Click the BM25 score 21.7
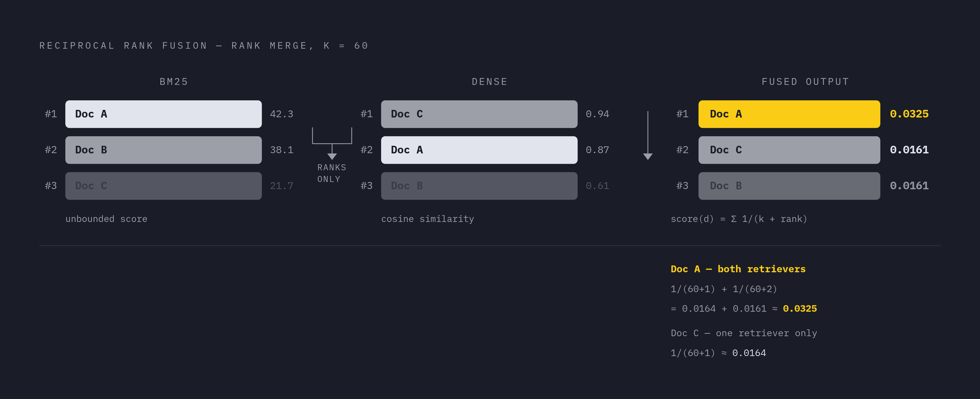The height and width of the screenshot is (399, 980). 281,186
